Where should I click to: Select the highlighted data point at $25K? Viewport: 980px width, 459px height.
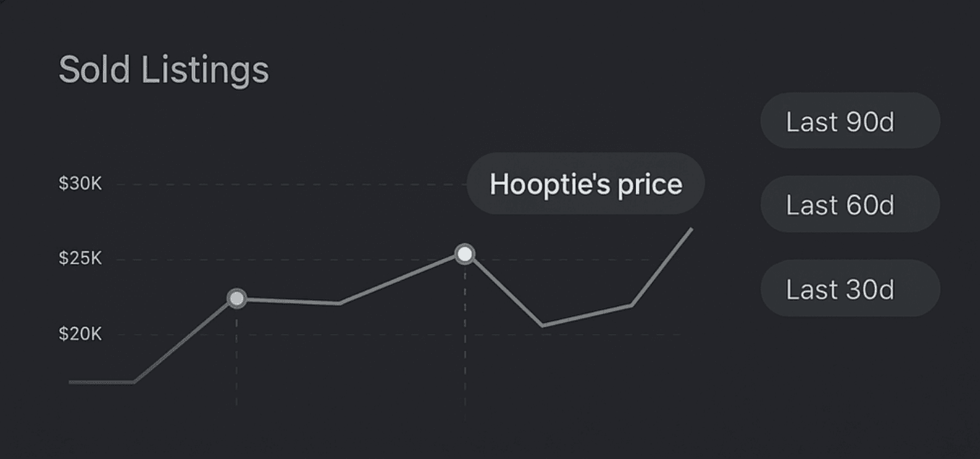click(x=466, y=253)
